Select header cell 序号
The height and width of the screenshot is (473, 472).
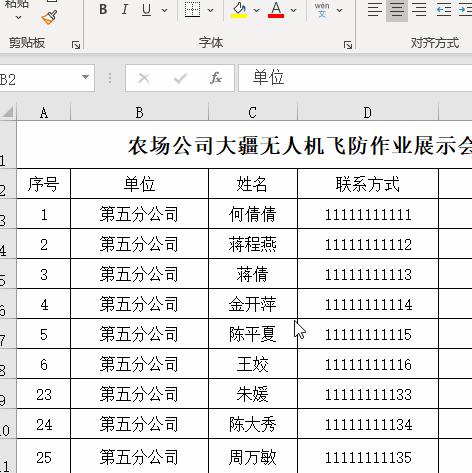pyautogui.click(x=44, y=184)
